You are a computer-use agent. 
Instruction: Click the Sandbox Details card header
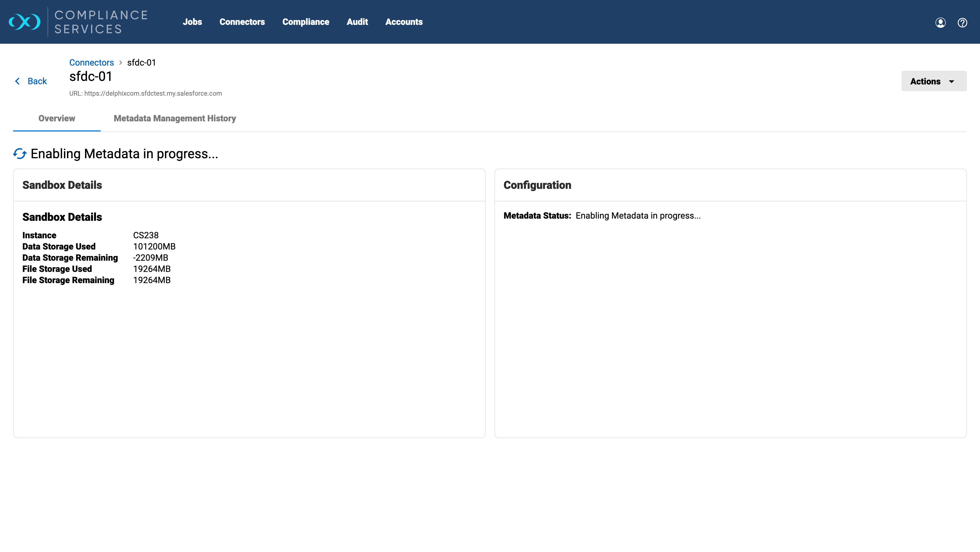point(62,185)
